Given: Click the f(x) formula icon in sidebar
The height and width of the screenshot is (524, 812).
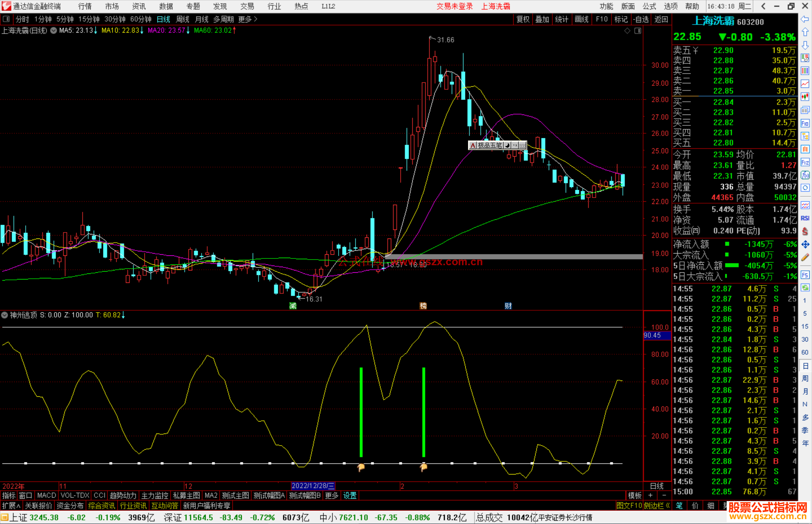Looking at the screenshot, I should [805, 175].
